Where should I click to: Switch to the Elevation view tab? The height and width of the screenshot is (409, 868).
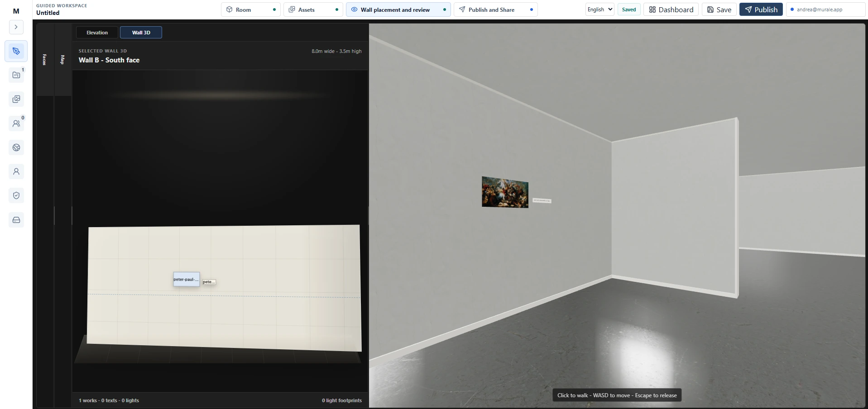[97, 33]
